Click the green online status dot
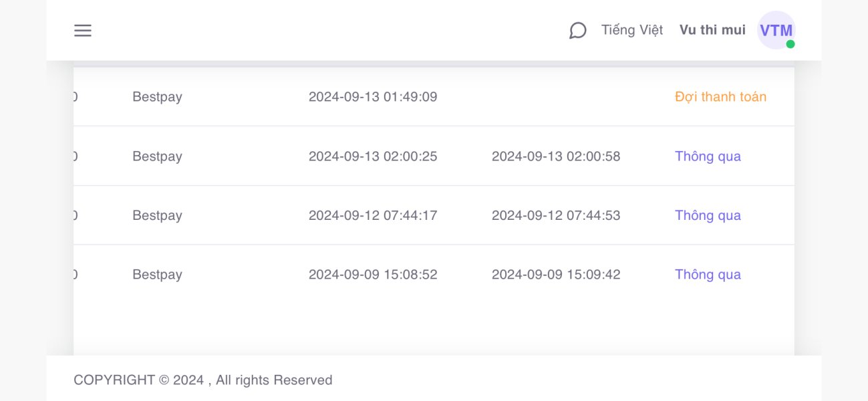This screenshot has height=401, width=868. pyautogui.click(x=790, y=44)
